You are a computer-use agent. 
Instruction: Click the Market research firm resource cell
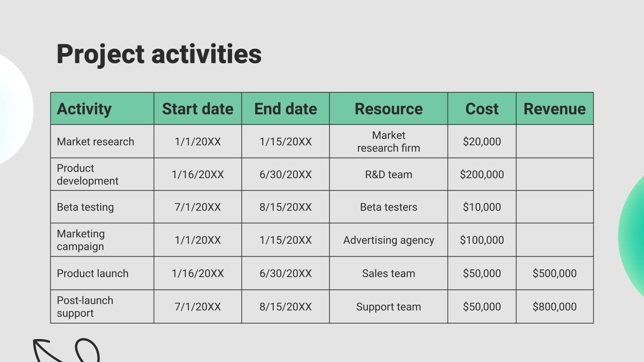pyautogui.click(x=388, y=142)
